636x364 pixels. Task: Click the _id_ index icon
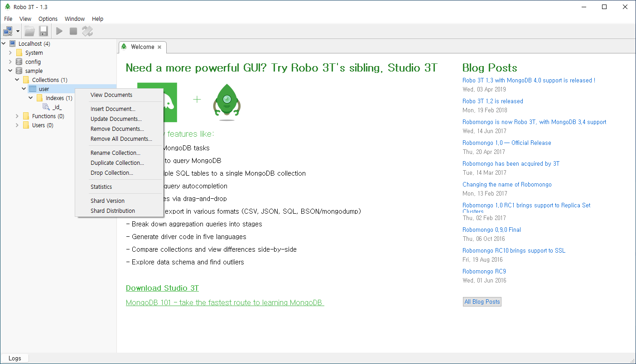tap(46, 107)
